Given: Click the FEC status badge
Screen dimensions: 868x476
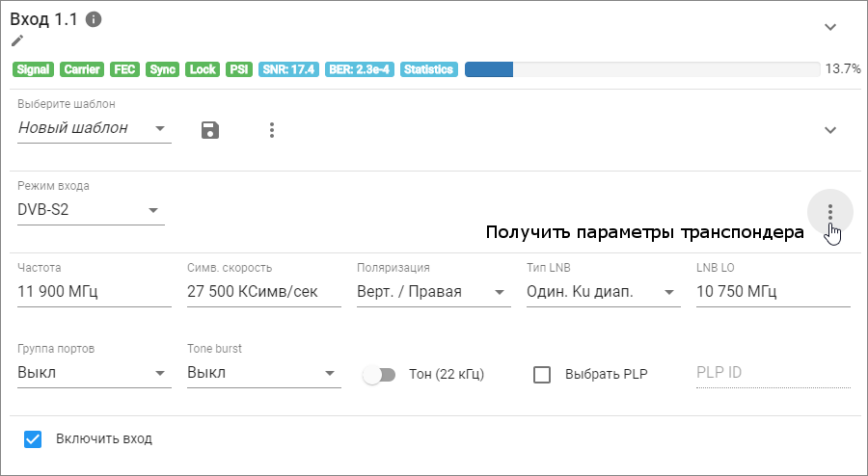Looking at the screenshot, I should (124, 69).
